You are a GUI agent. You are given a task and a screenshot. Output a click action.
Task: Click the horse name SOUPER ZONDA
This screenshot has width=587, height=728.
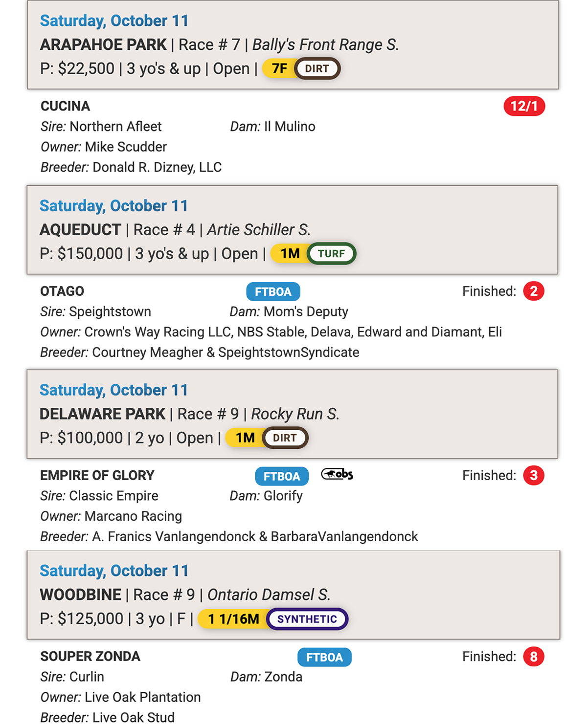(x=90, y=657)
